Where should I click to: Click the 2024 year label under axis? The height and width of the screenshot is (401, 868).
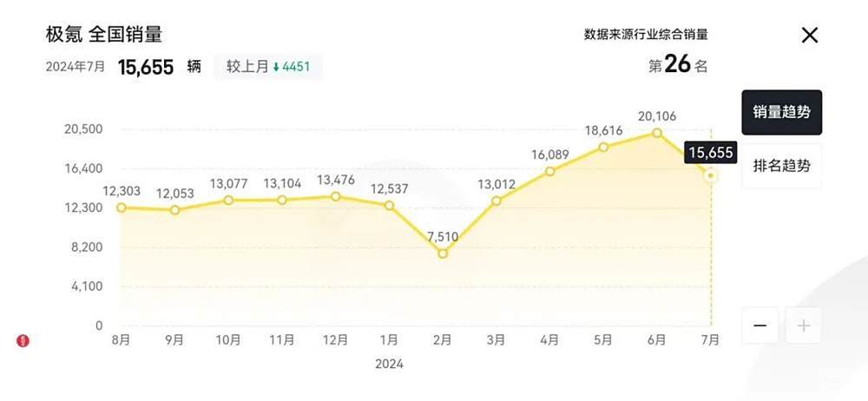tap(389, 364)
